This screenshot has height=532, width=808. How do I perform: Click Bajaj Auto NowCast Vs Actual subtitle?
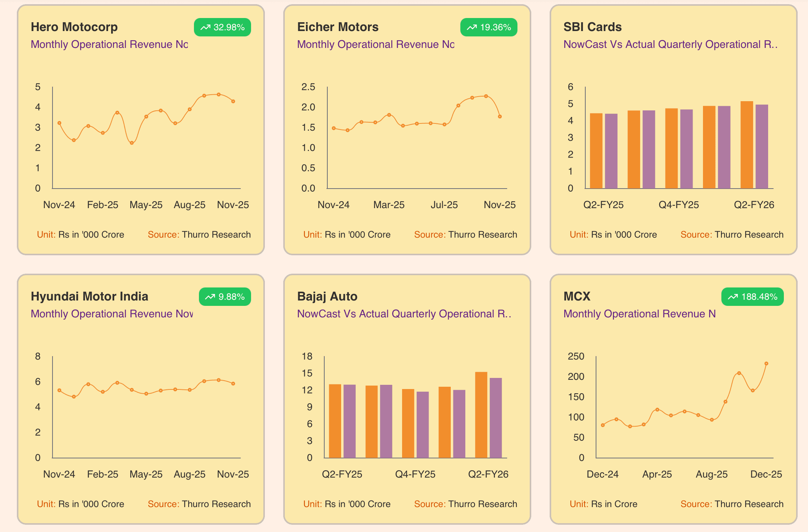tap(404, 314)
